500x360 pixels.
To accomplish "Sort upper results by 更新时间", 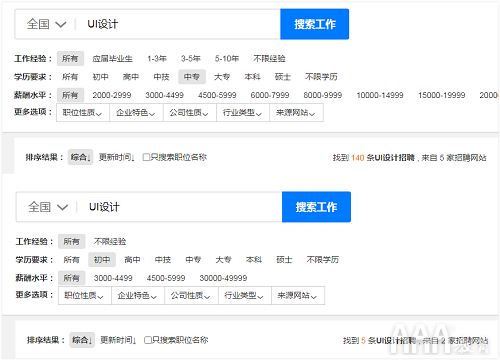I will 117,157.
